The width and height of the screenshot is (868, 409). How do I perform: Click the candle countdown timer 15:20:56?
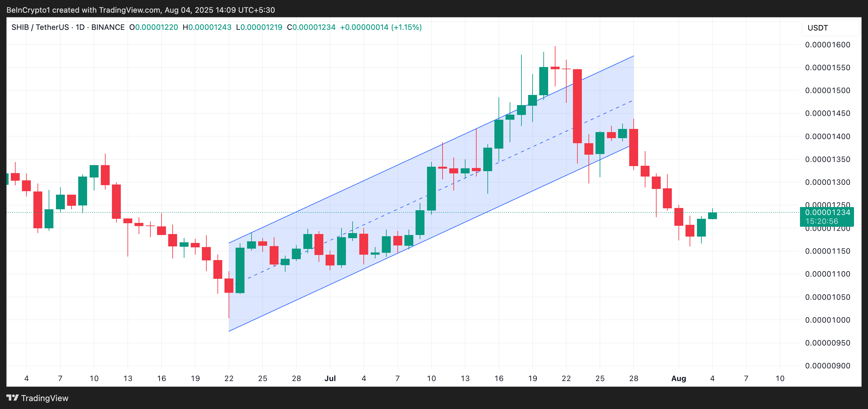tap(822, 221)
